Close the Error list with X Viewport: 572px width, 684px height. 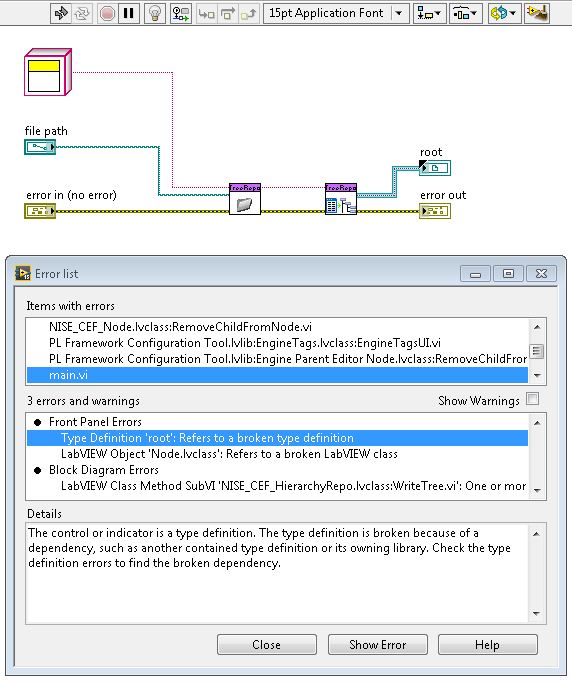pos(541,274)
